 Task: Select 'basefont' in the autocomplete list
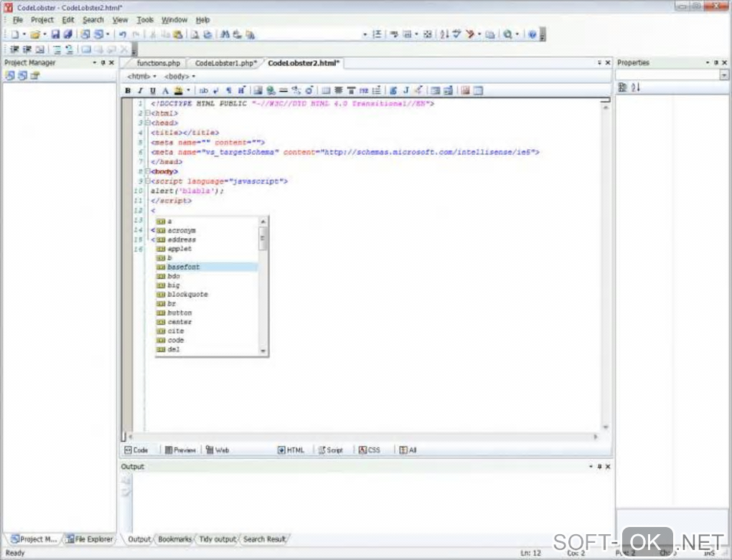(207, 267)
